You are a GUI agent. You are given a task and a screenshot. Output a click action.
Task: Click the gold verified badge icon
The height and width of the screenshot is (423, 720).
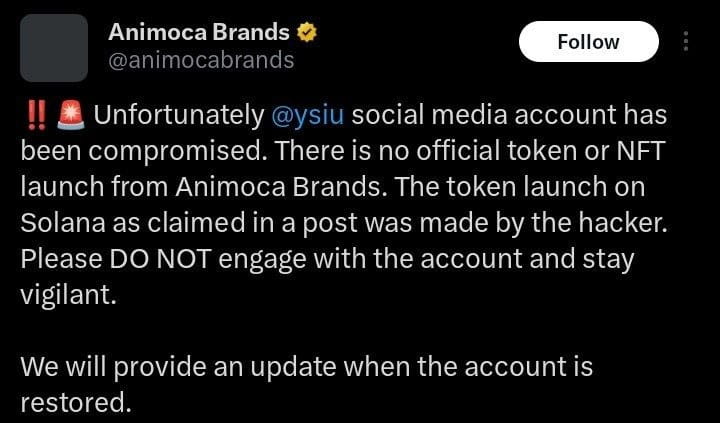click(x=307, y=32)
